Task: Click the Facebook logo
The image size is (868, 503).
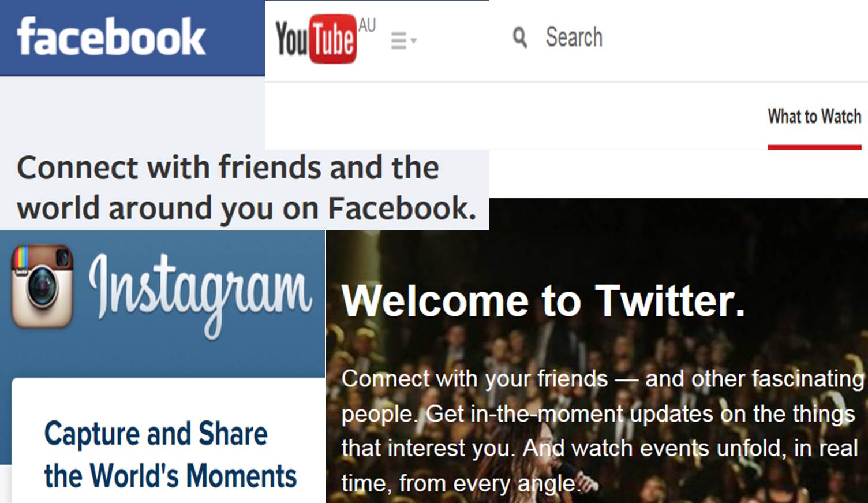Action: point(111,36)
